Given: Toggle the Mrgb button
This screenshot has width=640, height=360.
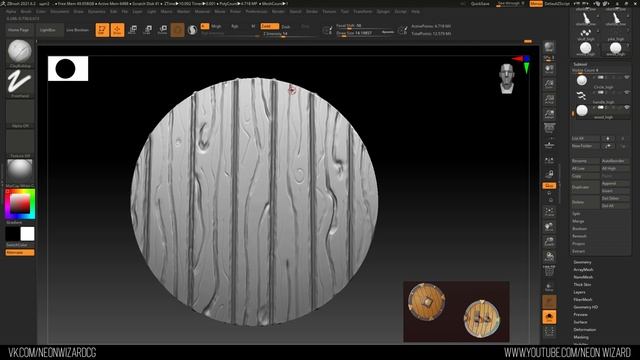Looking at the screenshot, I should 216,26.
